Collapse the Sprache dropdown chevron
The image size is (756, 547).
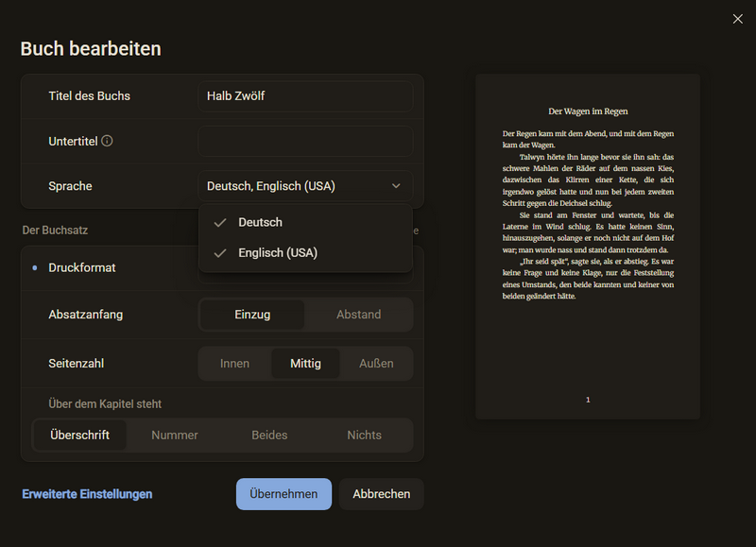pos(396,186)
